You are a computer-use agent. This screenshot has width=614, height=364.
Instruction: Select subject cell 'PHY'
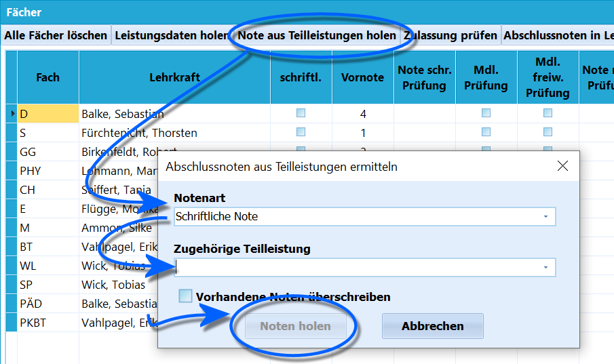(x=48, y=171)
